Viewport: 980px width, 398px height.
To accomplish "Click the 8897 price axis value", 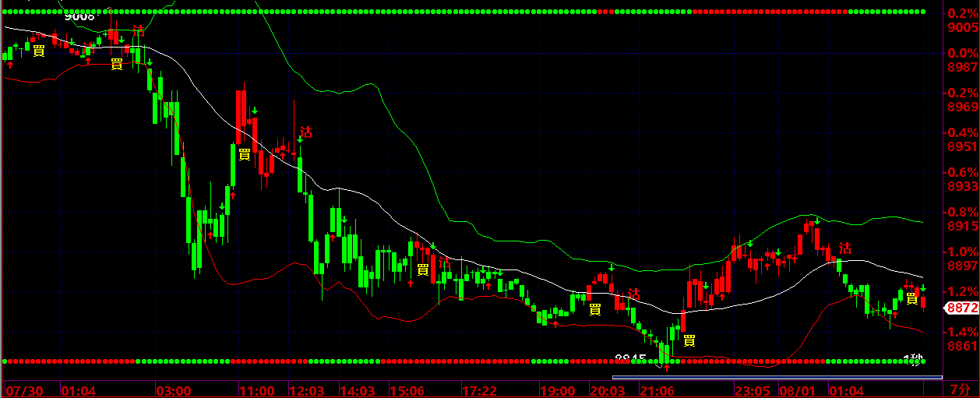I will pos(964,266).
